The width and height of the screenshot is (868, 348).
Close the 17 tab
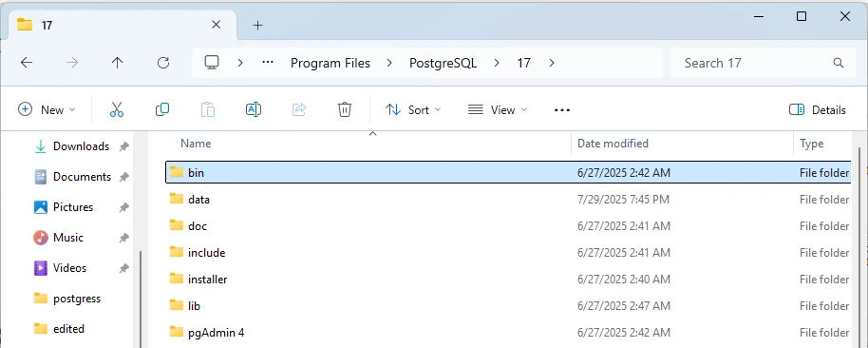point(217,25)
